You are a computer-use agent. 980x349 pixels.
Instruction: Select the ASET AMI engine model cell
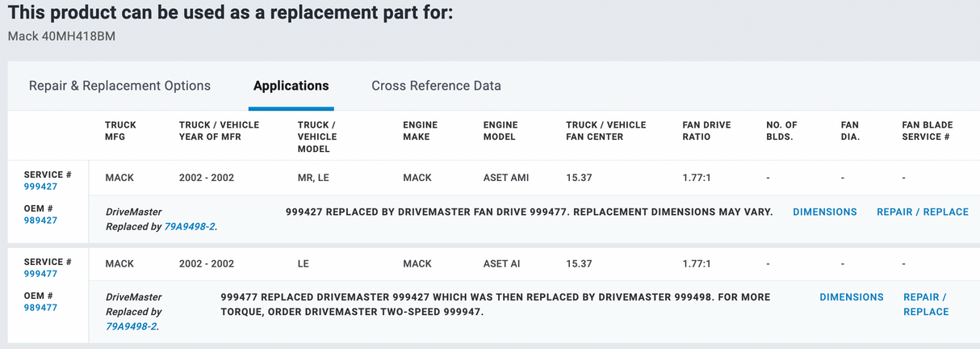tap(506, 178)
